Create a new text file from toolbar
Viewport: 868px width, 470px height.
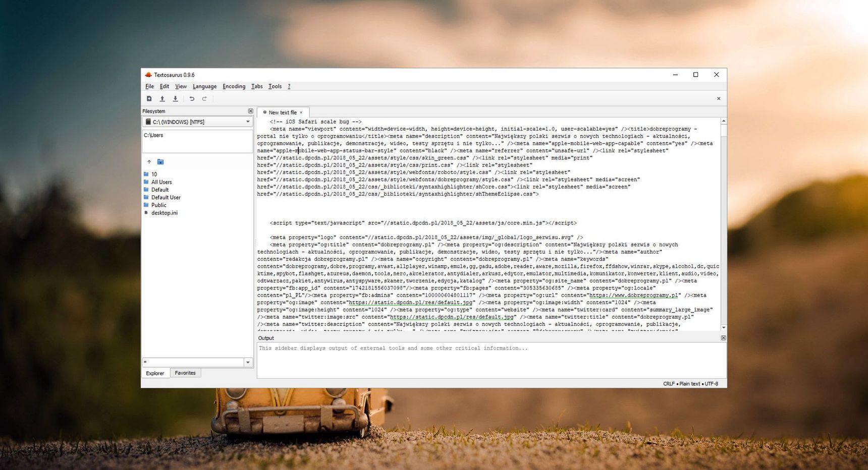pyautogui.click(x=149, y=99)
